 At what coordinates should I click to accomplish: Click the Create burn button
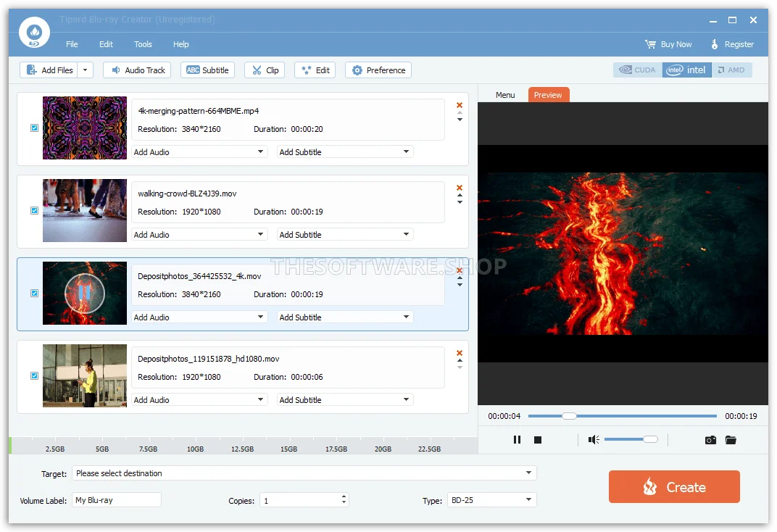[674, 487]
